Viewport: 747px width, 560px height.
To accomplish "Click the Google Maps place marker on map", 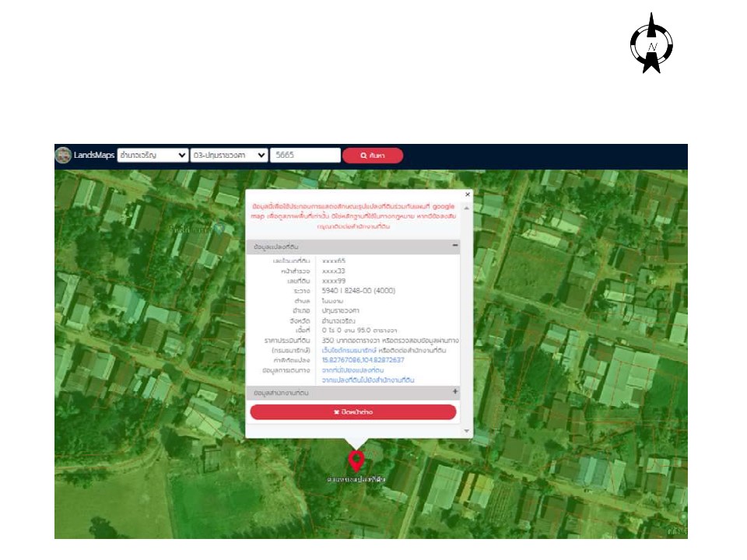I will click(220, 228).
